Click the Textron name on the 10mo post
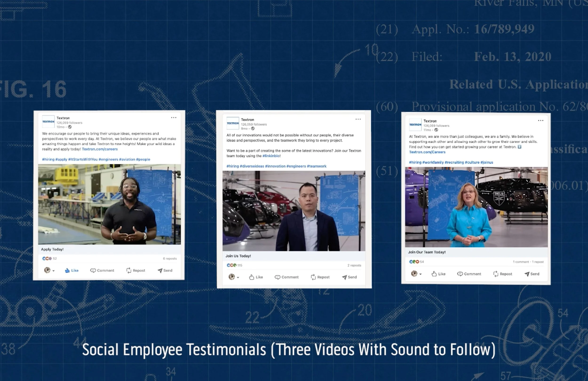The width and height of the screenshot is (588, 381). 63,118
